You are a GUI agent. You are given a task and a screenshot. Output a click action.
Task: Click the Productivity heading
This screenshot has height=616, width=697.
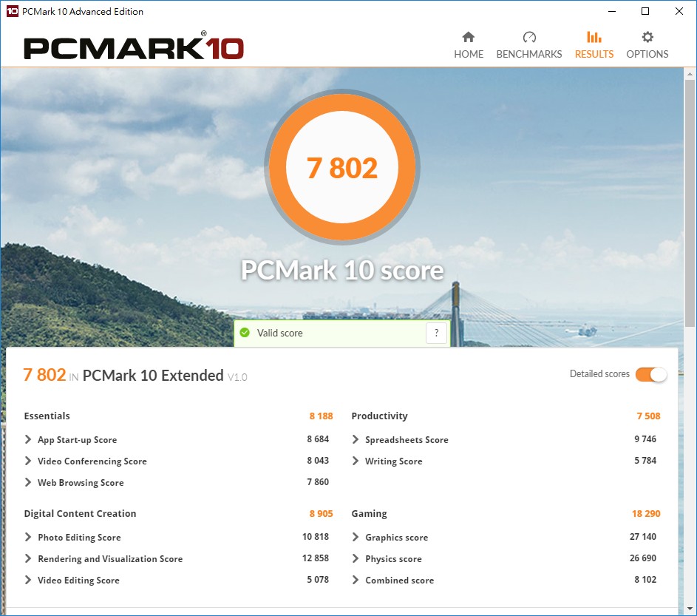click(380, 416)
